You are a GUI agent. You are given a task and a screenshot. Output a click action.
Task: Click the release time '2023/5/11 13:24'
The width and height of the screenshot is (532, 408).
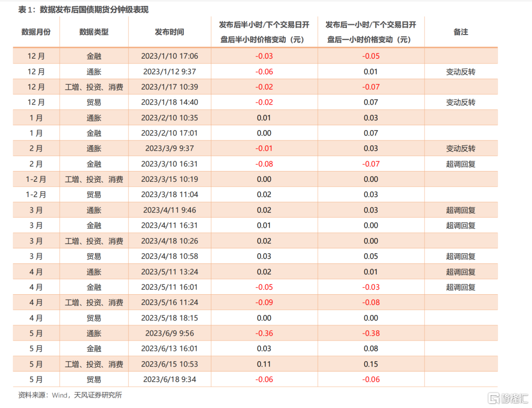(169, 272)
